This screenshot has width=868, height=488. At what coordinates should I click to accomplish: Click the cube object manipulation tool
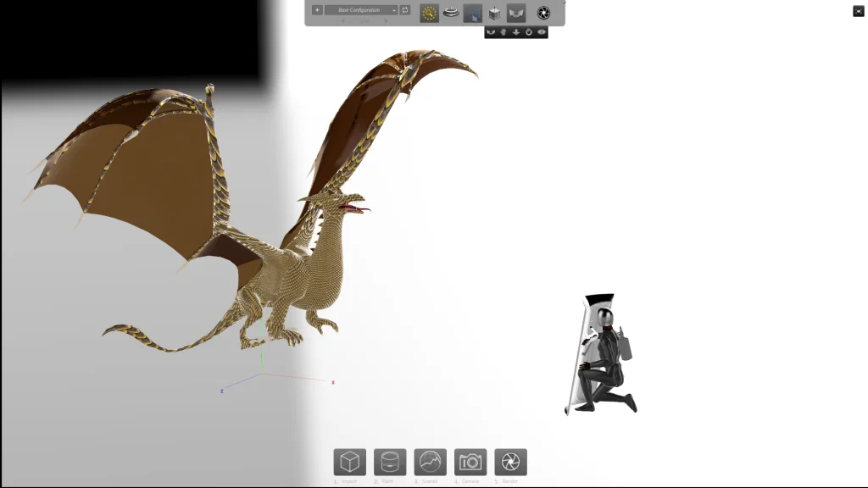tap(494, 13)
